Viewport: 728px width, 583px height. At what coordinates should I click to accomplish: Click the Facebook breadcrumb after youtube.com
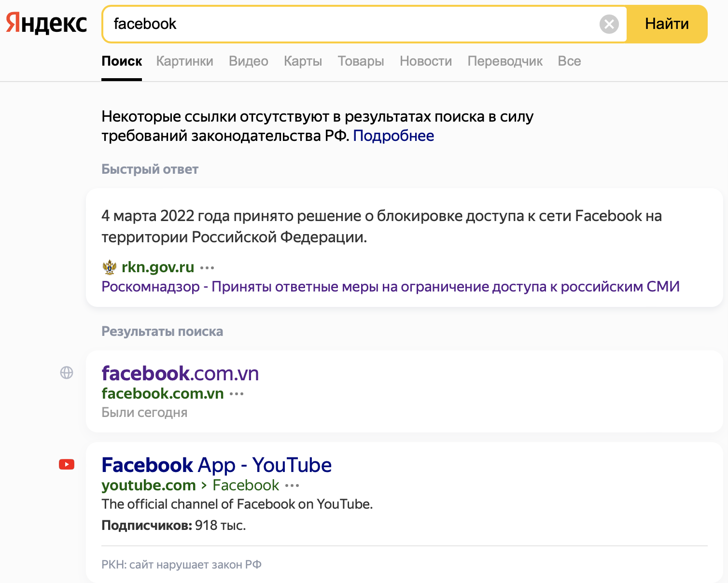[246, 485]
